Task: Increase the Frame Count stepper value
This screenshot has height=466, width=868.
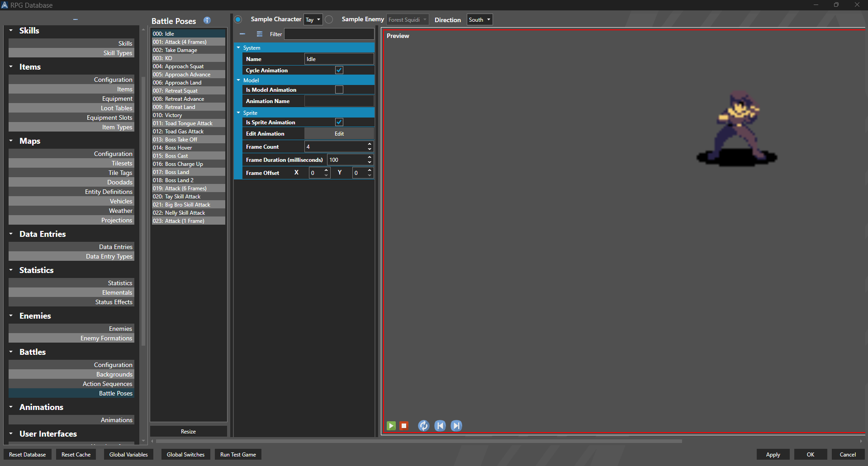Action: point(370,144)
